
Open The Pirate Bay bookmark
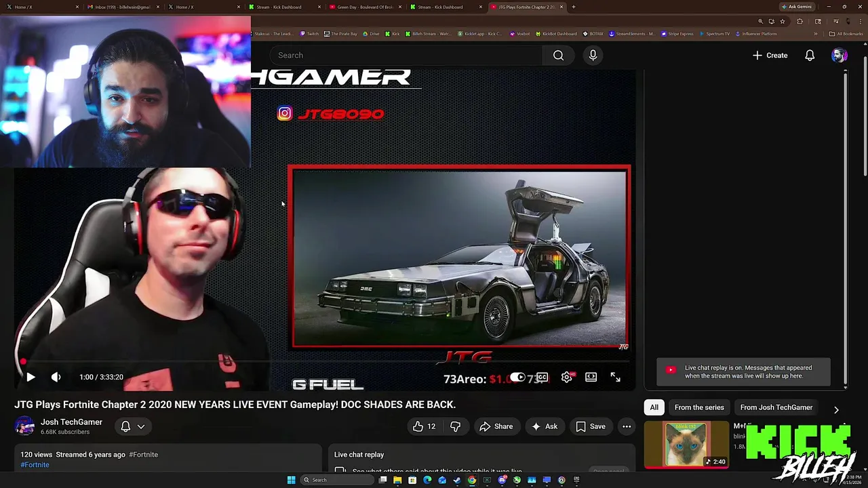[340, 34]
